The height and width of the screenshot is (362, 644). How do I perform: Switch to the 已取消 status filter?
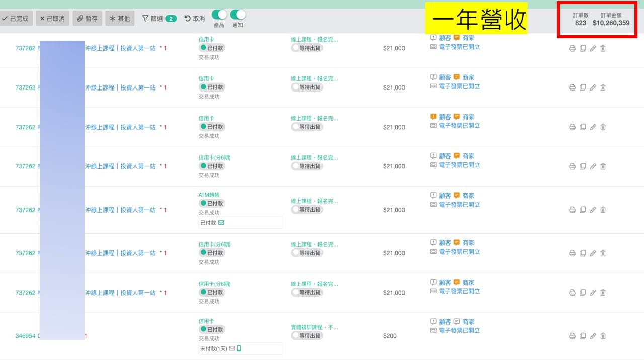(x=52, y=19)
